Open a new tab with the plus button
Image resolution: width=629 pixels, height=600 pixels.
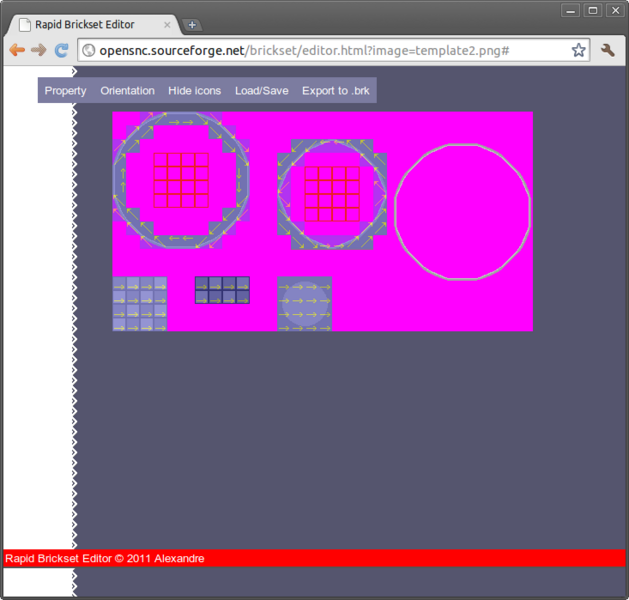tap(192, 25)
